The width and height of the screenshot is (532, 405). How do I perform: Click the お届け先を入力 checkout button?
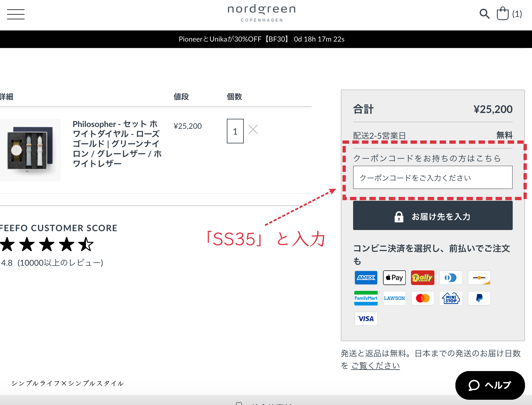pyautogui.click(x=433, y=216)
